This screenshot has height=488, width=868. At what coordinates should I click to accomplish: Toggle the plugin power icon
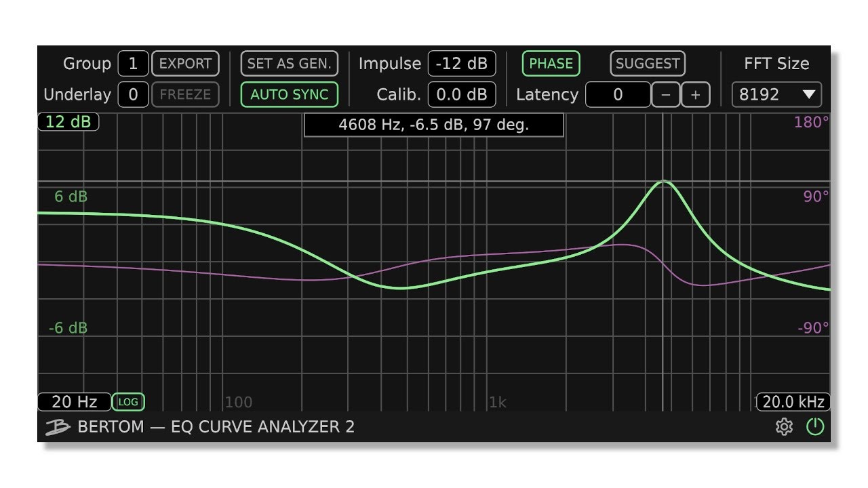[x=815, y=426]
